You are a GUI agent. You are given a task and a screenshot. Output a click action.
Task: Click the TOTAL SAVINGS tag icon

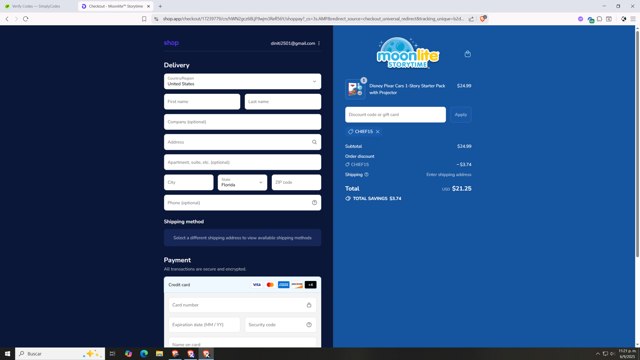tap(348, 198)
